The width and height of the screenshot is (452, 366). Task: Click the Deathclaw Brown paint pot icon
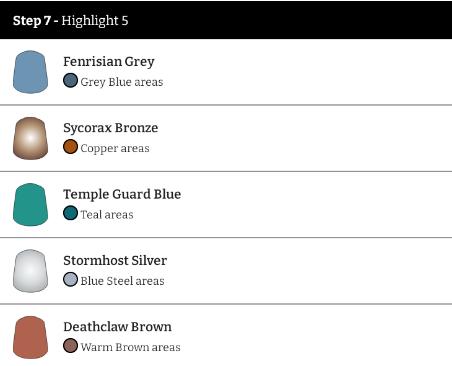click(x=30, y=337)
